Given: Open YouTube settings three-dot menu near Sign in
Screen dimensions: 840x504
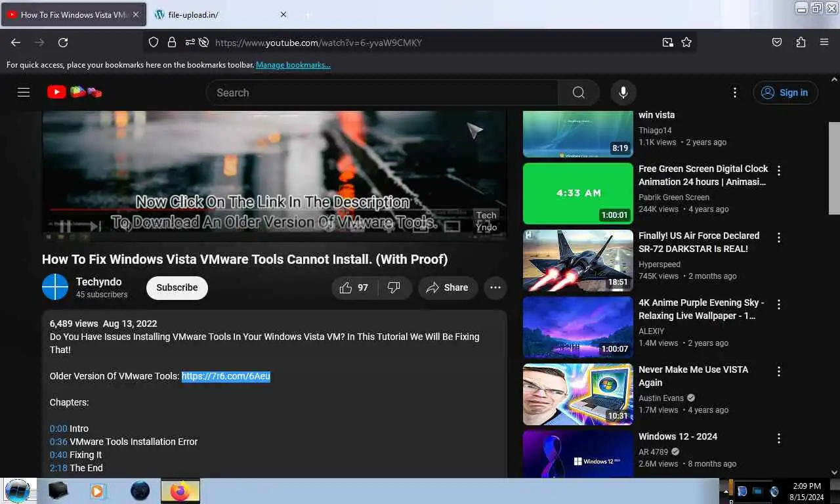Looking at the screenshot, I should (735, 93).
